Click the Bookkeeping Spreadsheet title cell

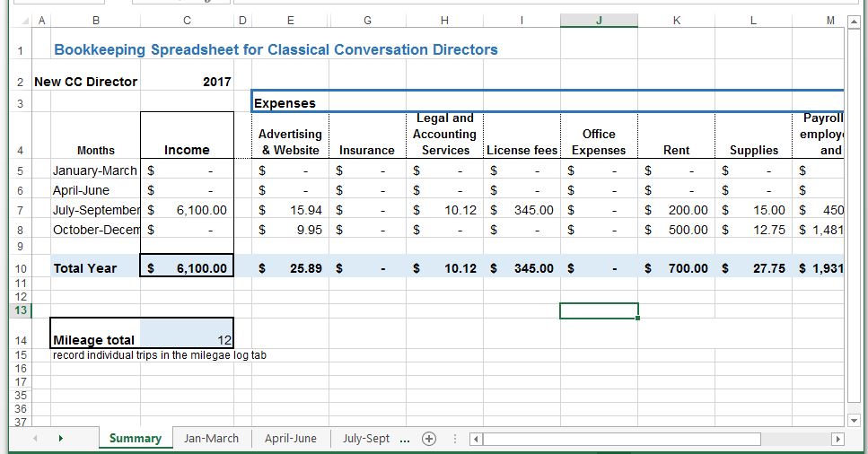(x=276, y=50)
